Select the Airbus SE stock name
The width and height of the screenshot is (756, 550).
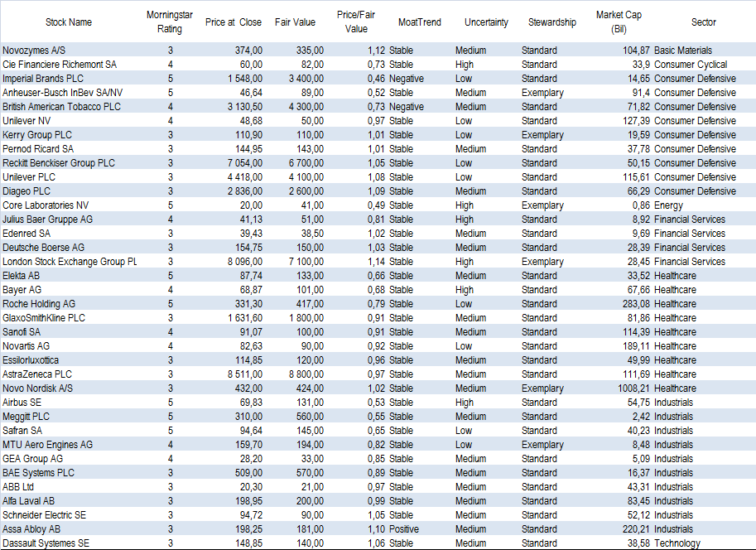pyautogui.click(x=22, y=403)
